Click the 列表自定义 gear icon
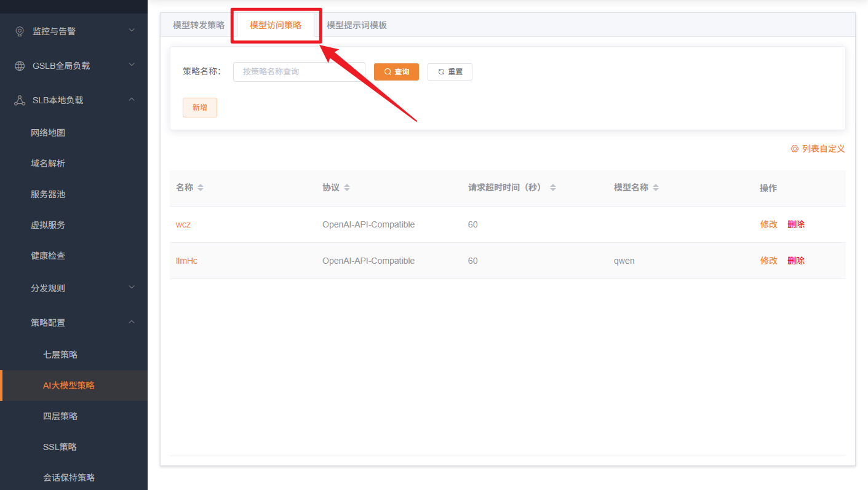 click(x=794, y=149)
